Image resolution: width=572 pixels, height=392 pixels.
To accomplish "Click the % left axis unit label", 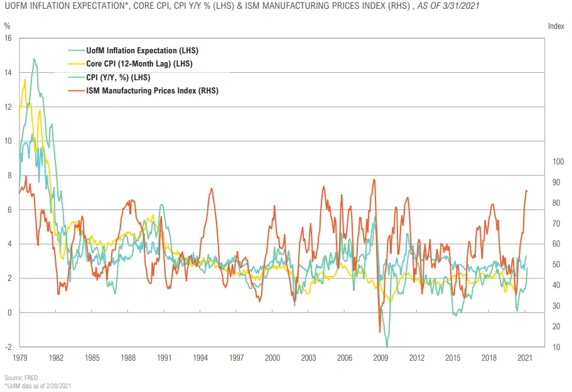I will point(8,26).
